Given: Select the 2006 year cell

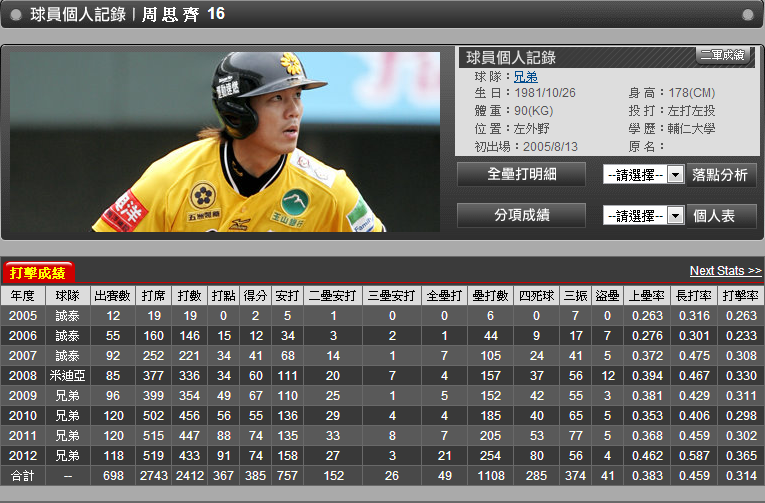Looking at the screenshot, I should point(23,336).
